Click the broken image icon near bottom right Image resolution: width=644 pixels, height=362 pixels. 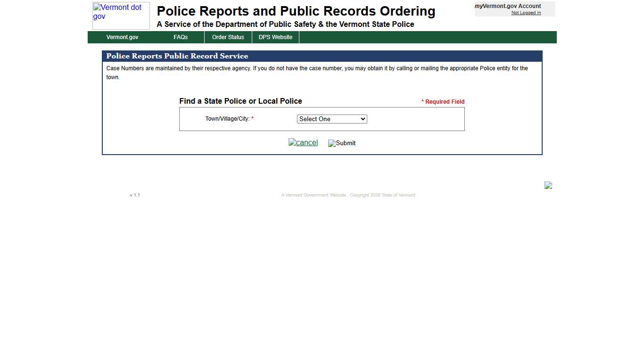tap(548, 185)
